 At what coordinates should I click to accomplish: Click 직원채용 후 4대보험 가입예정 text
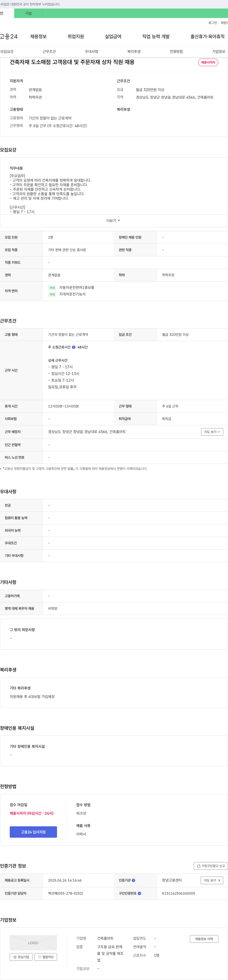(32, 697)
